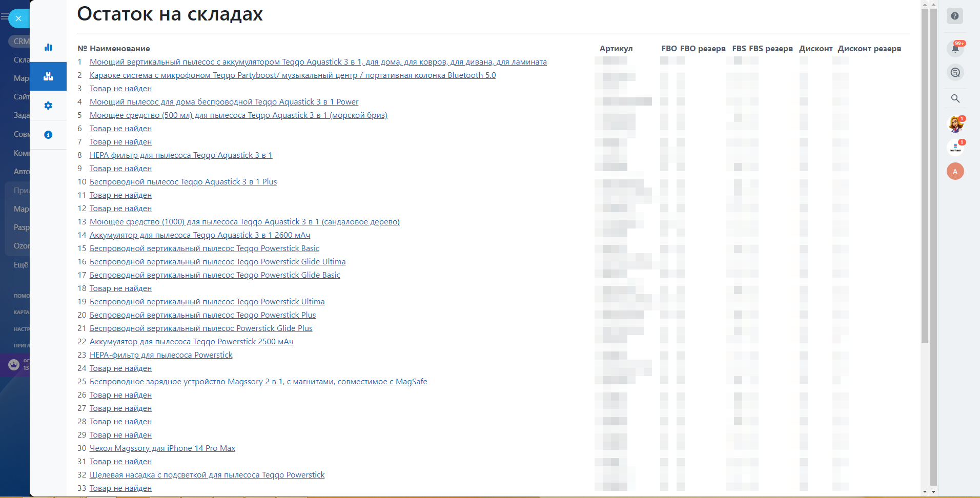The width and height of the screenshot is (980, 498).
Task: Select the warehouse stock boxes icon
Action: [x=48, y=76]
